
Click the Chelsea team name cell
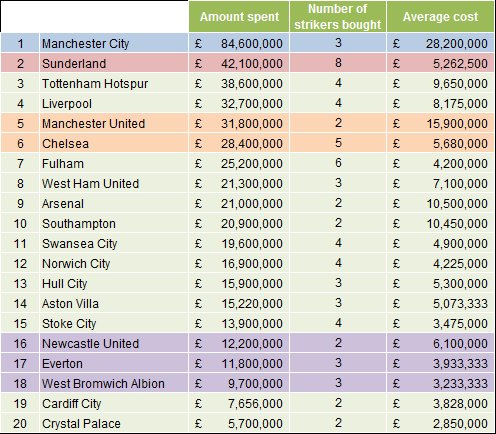[114, 143]
